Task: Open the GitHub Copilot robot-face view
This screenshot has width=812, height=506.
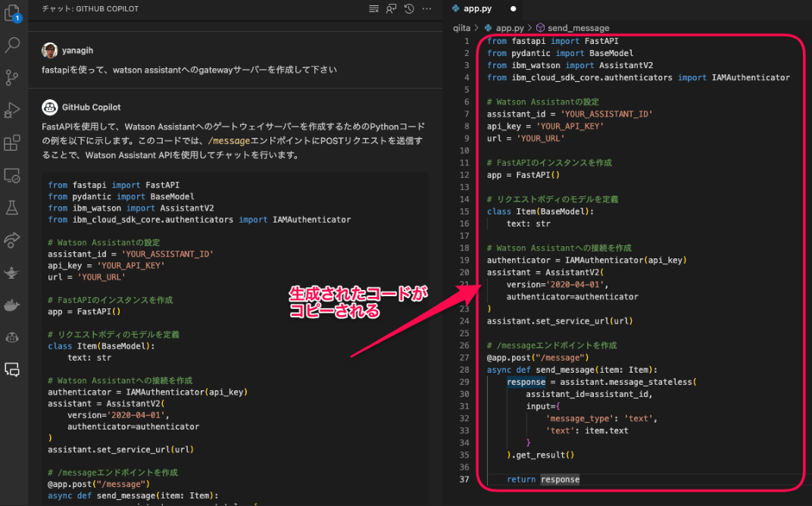Action: [12, 337]
